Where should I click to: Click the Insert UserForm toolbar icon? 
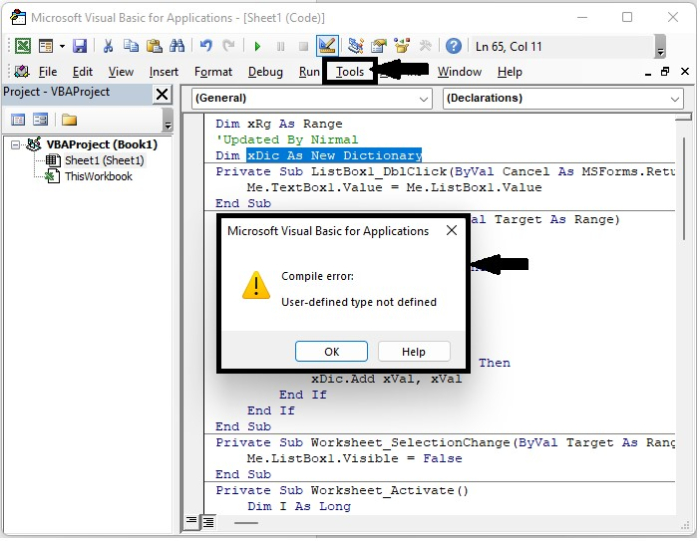46,46
